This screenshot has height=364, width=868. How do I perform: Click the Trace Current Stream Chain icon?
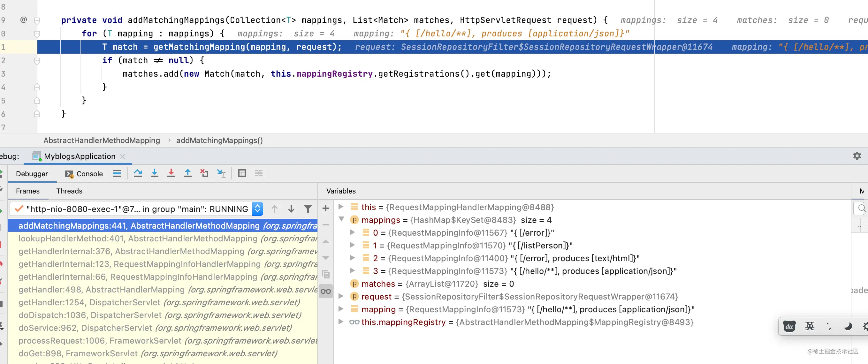coord(258,173)
